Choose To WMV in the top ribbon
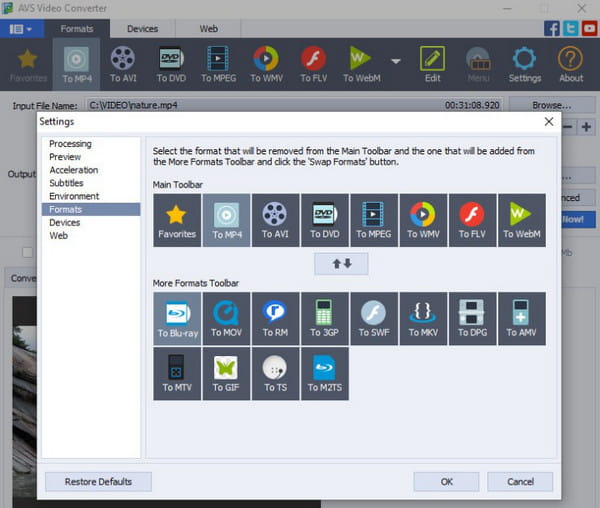This screenshot has width=600, height=508. [x=266, y=64]
